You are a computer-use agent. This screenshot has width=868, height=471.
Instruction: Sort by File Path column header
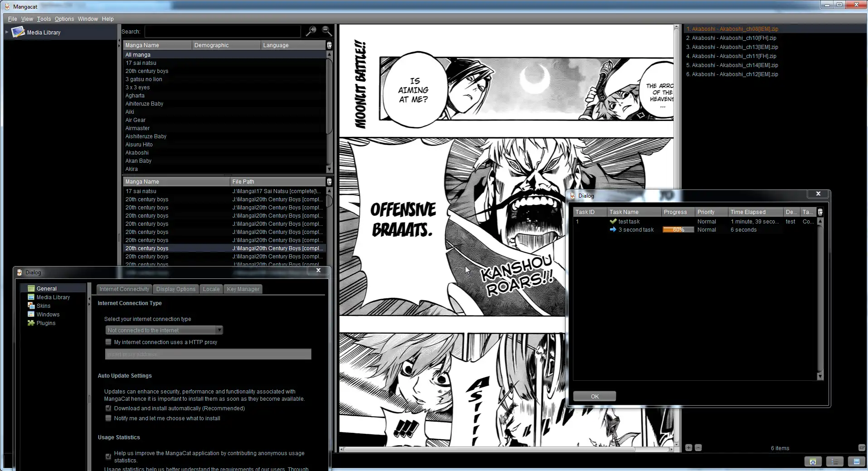click(x=278, y=181)
